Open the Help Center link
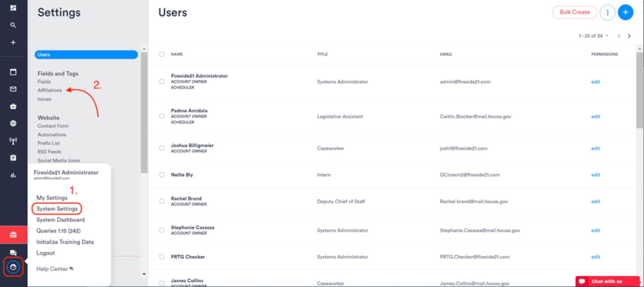The width and height of the screenshot is (644, 287). click(x=55, y=269)
